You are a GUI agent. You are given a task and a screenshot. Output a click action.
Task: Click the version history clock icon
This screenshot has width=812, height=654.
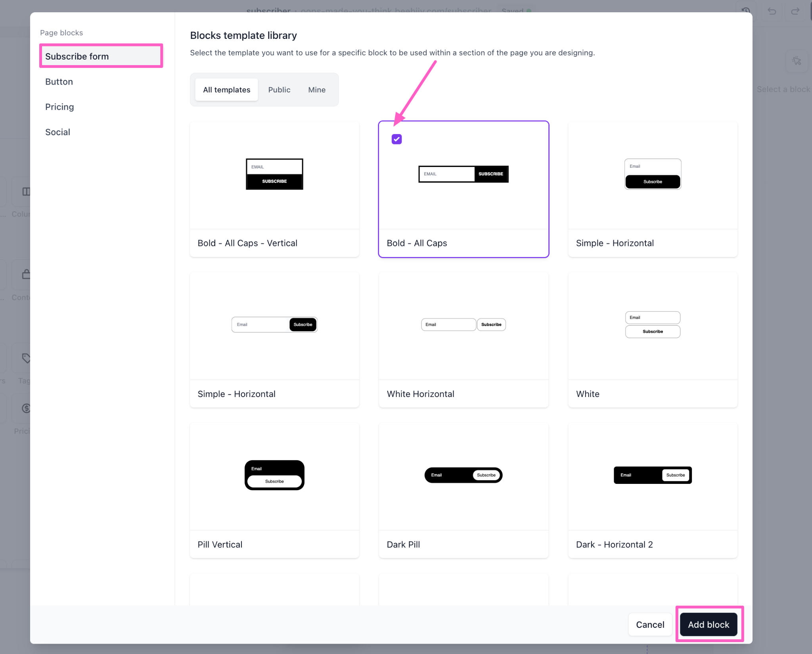[x=746, y=10]
